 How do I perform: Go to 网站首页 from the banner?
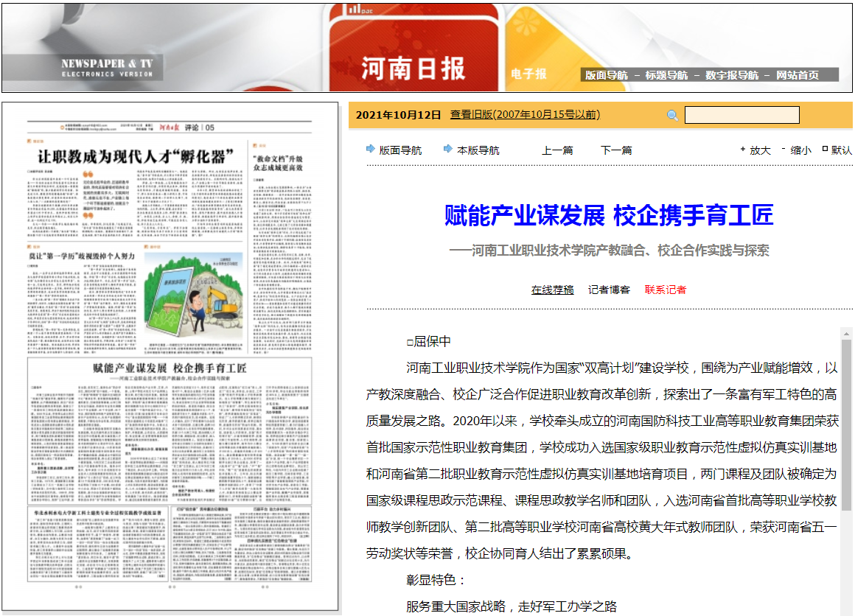[x=798, y=75]
